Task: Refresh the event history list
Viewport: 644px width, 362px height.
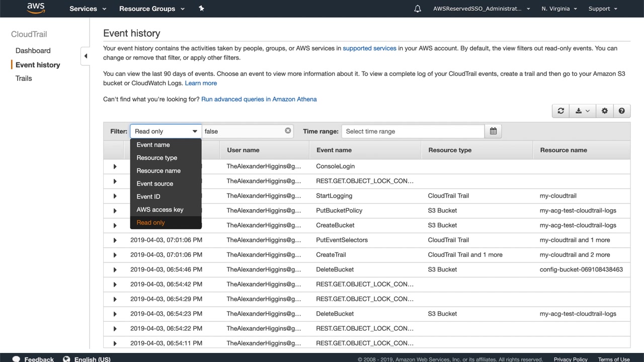Action: 560,111
